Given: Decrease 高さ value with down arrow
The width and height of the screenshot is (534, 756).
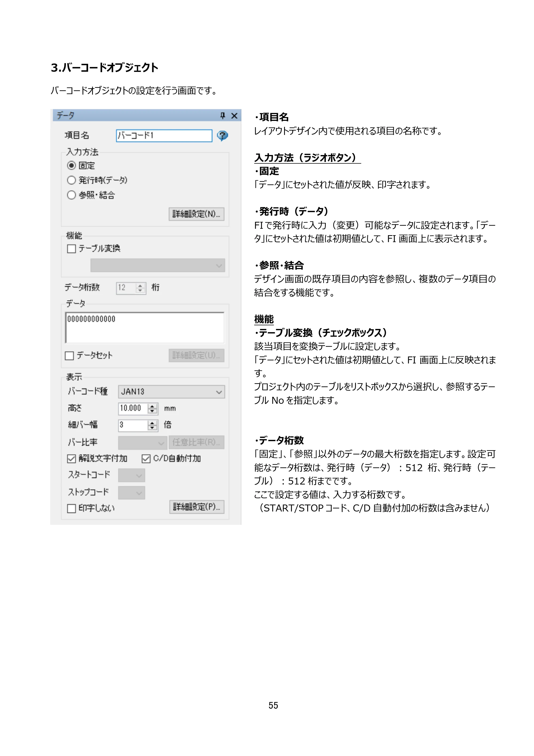Looking at the screenshot, I should [152, 411].
